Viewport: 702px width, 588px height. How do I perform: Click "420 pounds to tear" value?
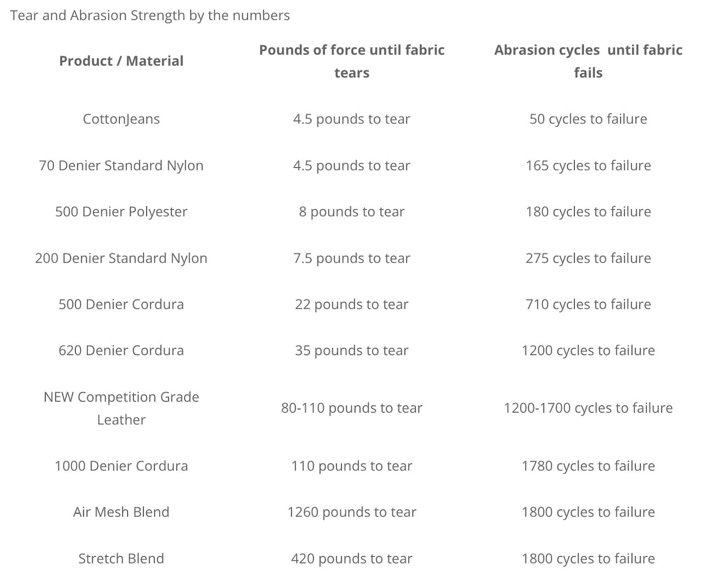352,558
